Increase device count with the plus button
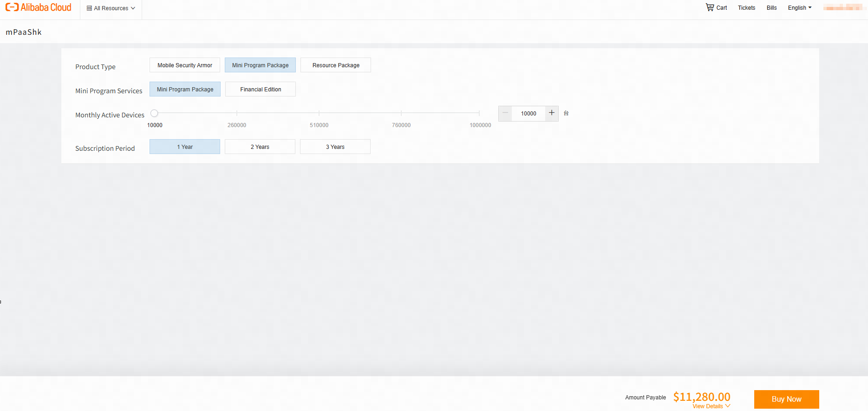868x411 pixels. pos(552,113)
